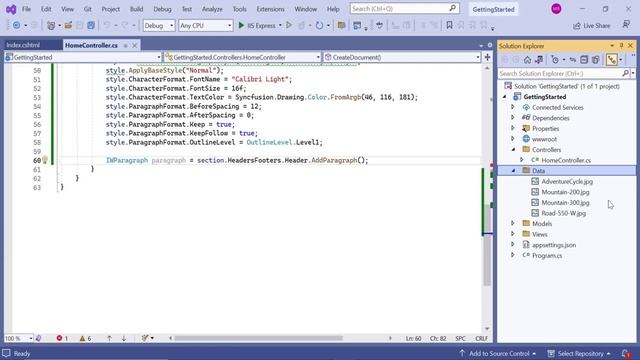Open GettingStarted project navigation dropdown
The height and width of the screenshot is (360, 640).
(83, 58)
